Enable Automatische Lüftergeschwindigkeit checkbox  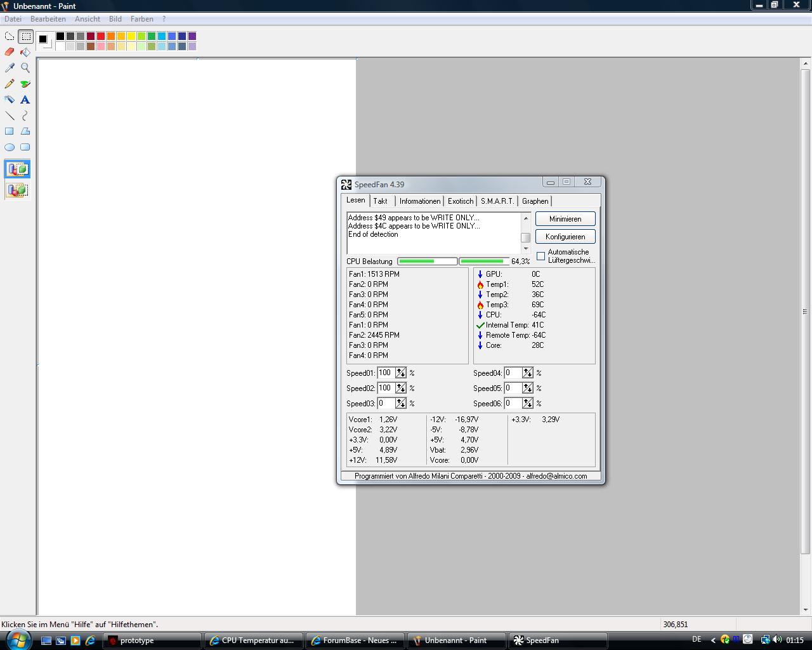pos(541,256)
